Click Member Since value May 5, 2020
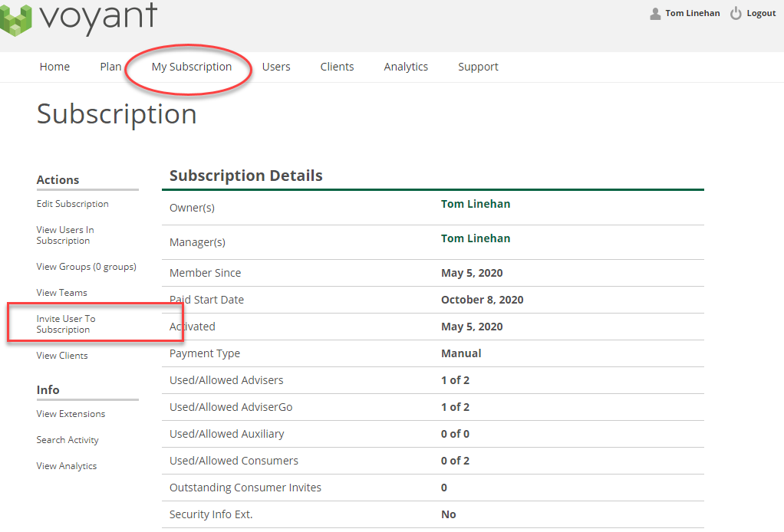Image resolution: width=784 pixels, height=532 pixels. point(472,273)
